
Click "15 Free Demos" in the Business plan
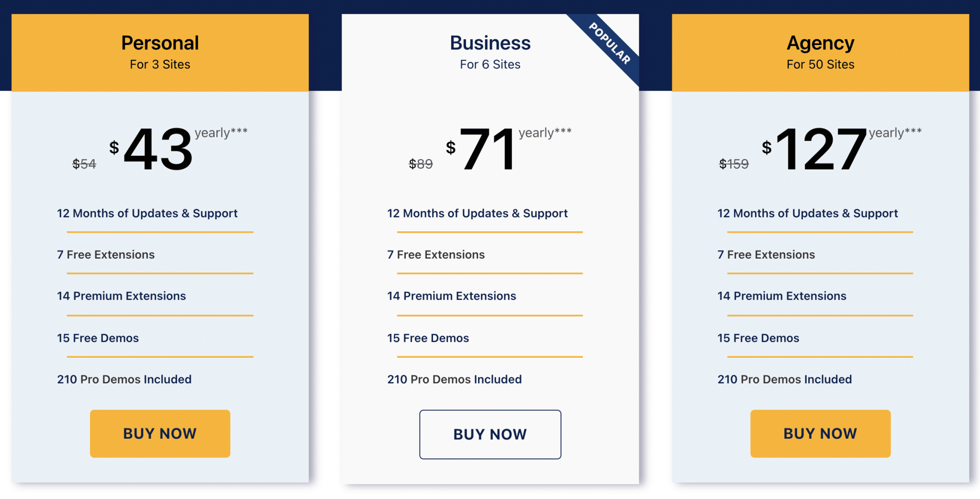(428, 338)
